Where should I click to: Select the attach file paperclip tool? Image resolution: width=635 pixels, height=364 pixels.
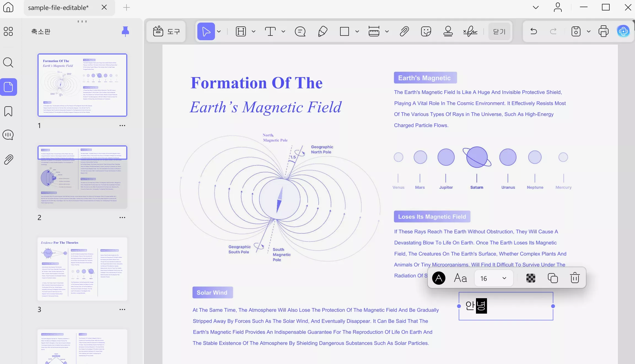[404, 31]
